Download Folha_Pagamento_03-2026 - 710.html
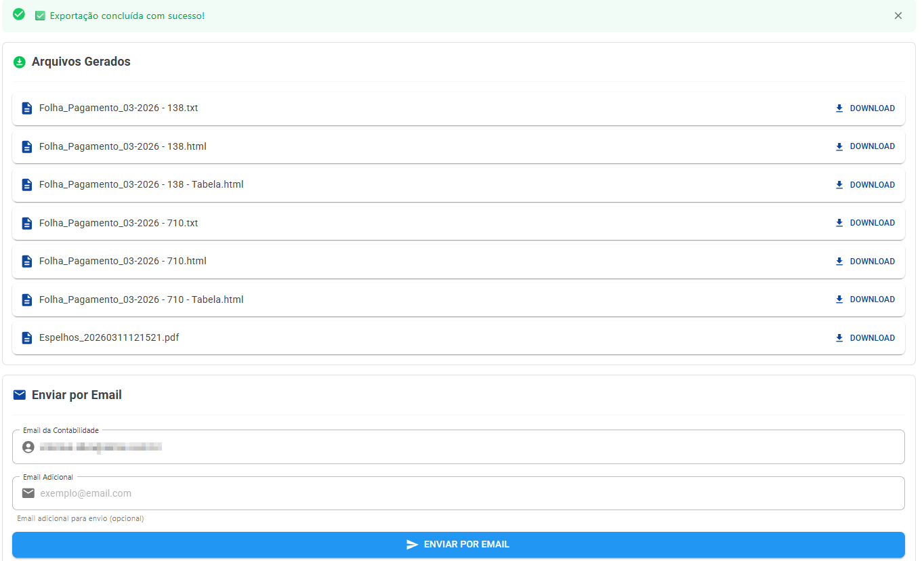 865,262
